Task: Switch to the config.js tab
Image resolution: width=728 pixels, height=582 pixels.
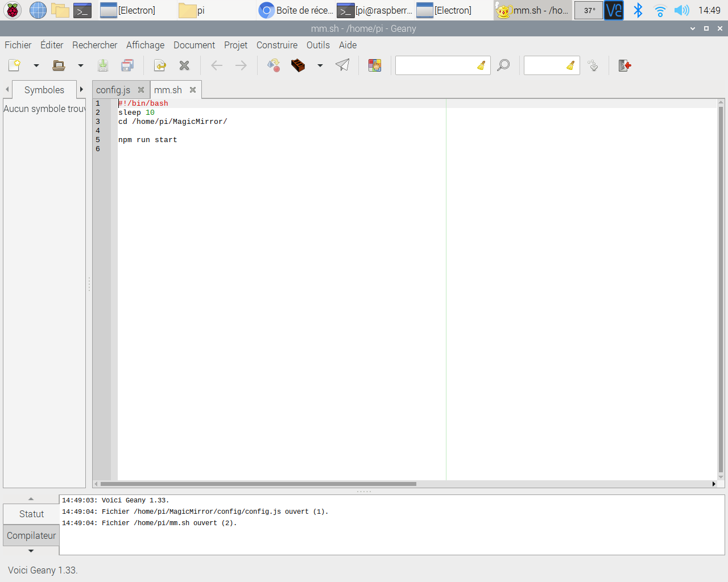Action: 113,89
